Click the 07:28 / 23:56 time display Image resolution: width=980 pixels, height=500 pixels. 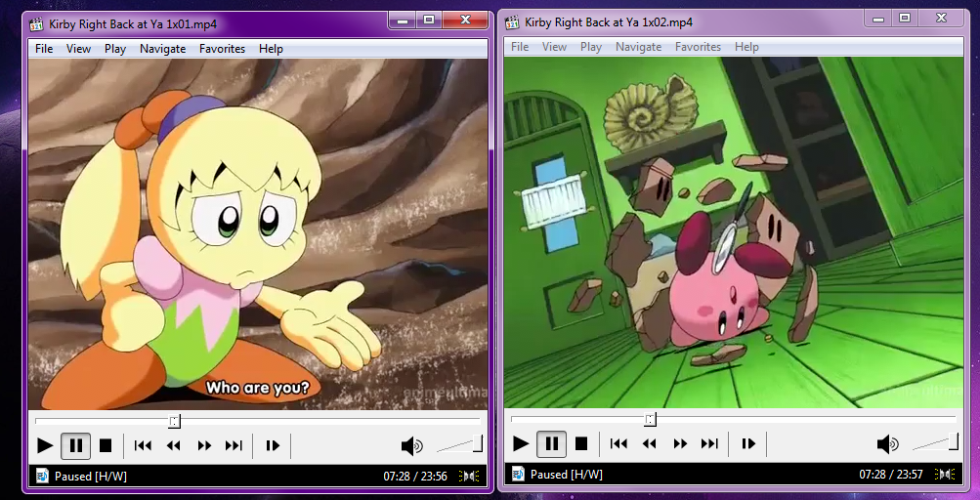pos(415,477)
